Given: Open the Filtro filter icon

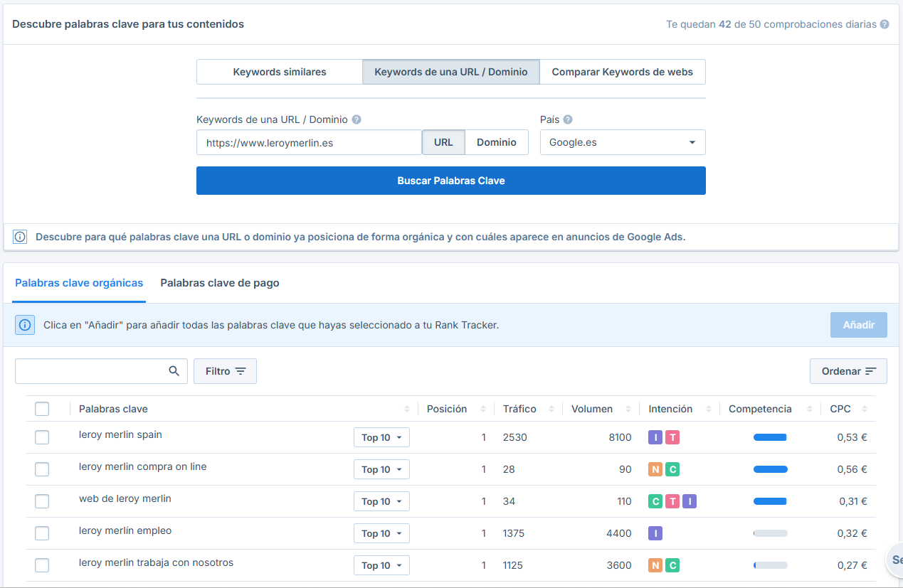Looking at the screenshot, I should click(x=242, y=370).
